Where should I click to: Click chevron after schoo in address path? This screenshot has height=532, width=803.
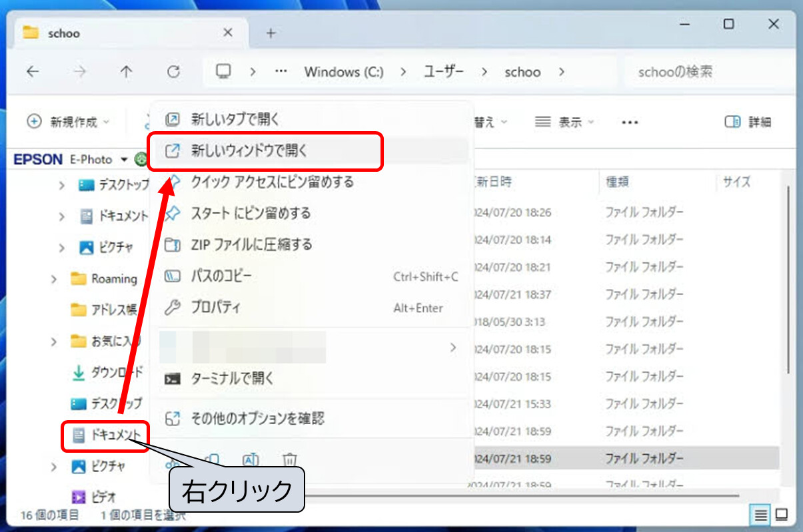point(561,72)
